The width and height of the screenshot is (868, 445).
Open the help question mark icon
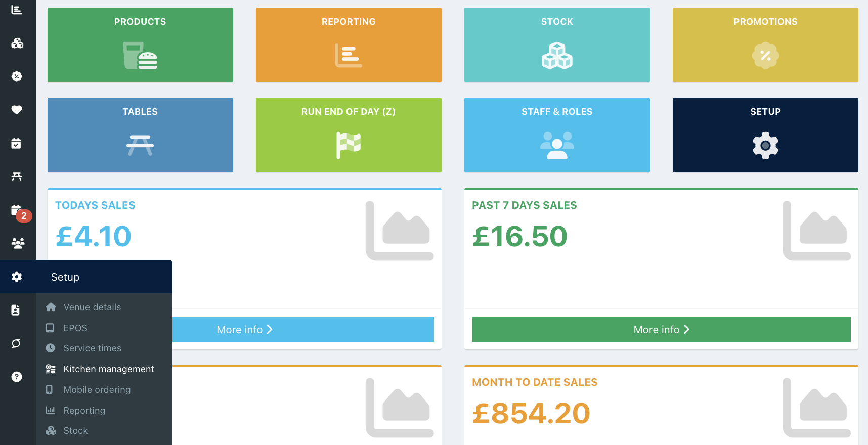(17, 377)
